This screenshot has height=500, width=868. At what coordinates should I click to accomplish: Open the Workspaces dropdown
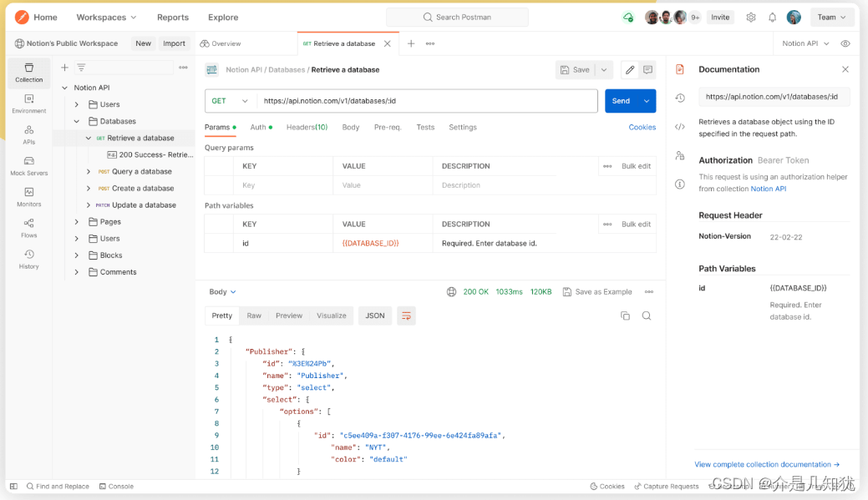(106, 18)
